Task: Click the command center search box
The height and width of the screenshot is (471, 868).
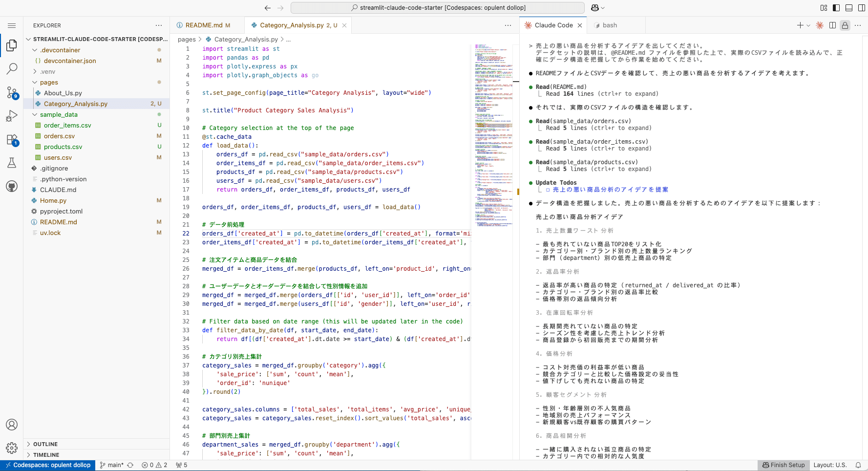Action: click(437, 8)
